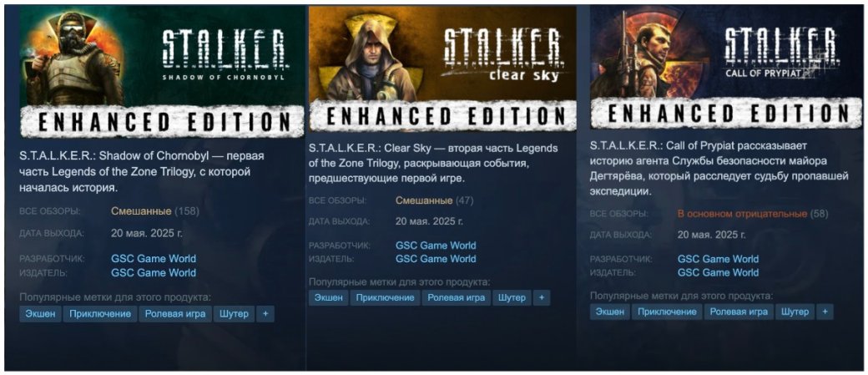
Task: Open the Shadow of Chornobyl Enhanced Edition banner
Action: coord(162,72)
